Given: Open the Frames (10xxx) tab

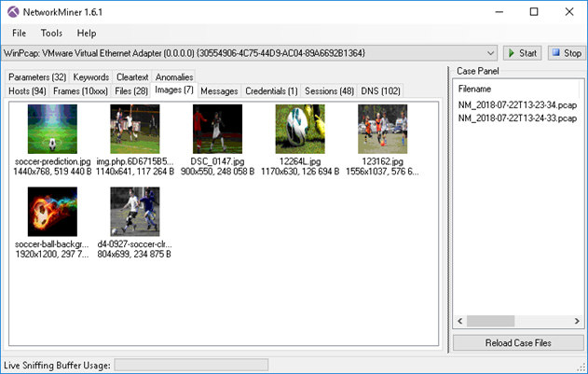Looking at the screenshot, I should coord(80,90).
